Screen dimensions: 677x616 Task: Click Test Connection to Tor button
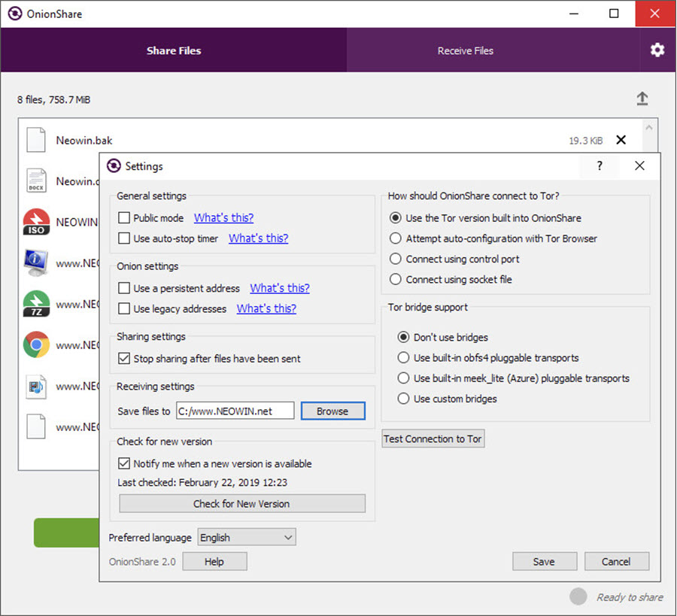[x=433, y=438]
